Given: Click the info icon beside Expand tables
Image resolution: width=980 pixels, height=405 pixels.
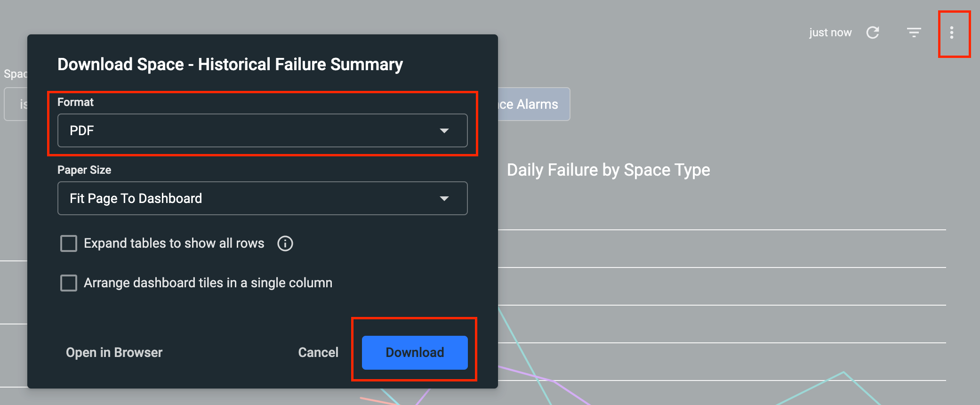Looking at the screenshot, I should [285, 243].
